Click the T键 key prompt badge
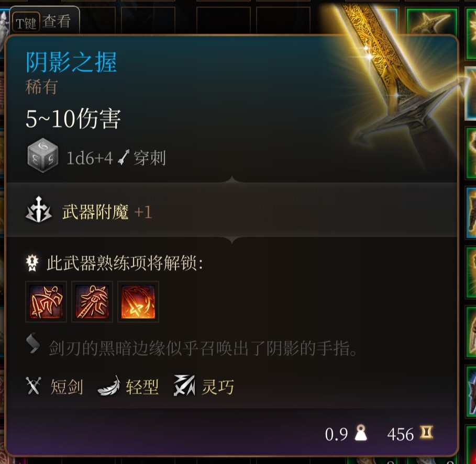Screen dimensions: 476x464 click(x=26, y=22)
